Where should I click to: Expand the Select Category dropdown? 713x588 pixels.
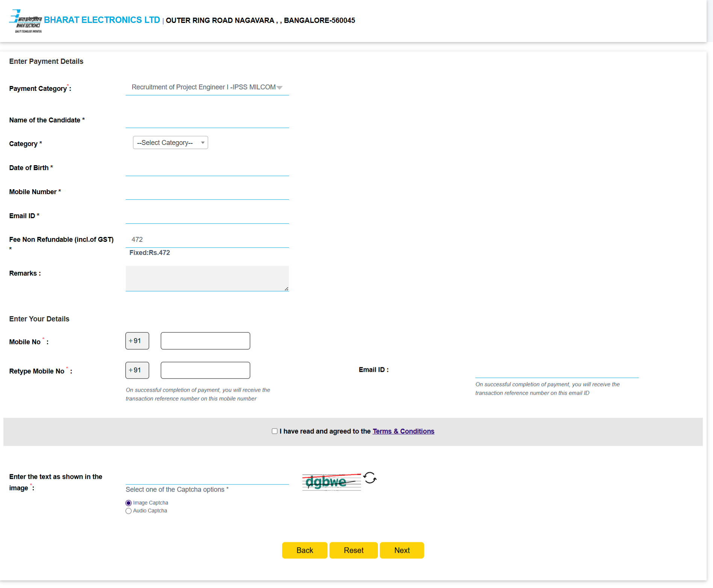pyautogui.click(x=170, y=143)
